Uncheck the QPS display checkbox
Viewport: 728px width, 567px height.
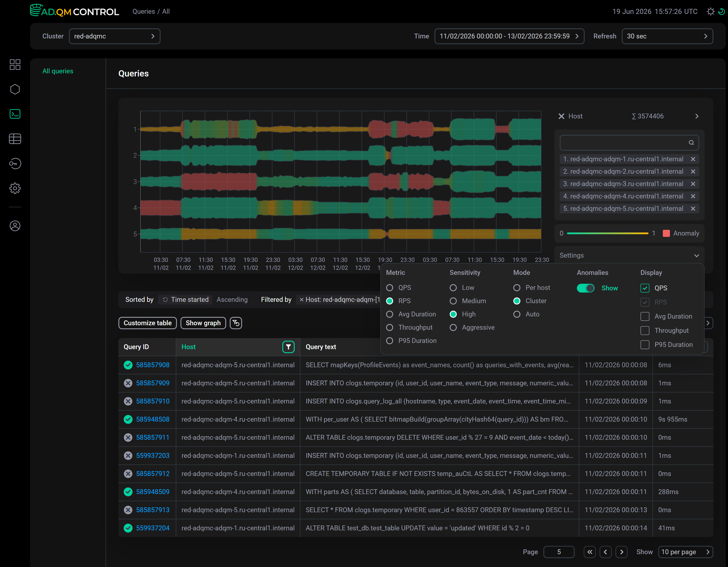pyautogui.click(x=645, y=288)
